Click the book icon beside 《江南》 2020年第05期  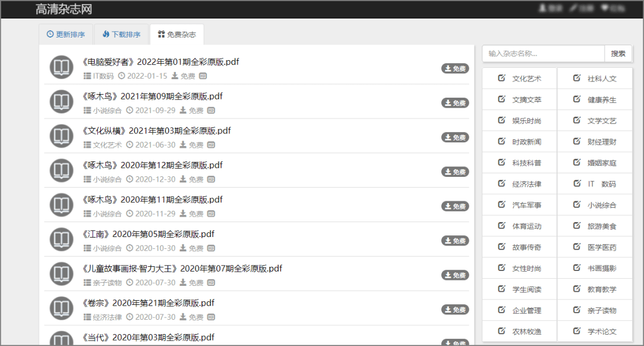(61, 239)
